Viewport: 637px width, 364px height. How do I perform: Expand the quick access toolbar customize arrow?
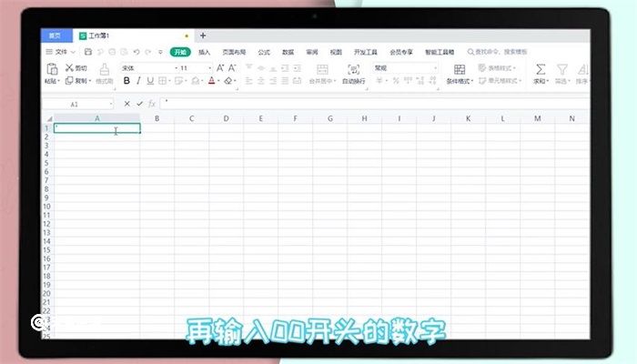(x=160, y=52)
